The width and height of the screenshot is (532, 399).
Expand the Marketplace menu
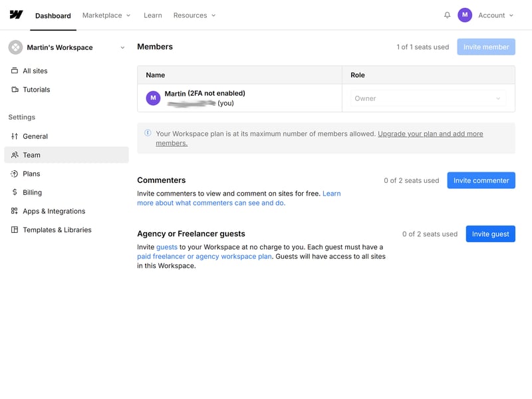coord(106,15)
